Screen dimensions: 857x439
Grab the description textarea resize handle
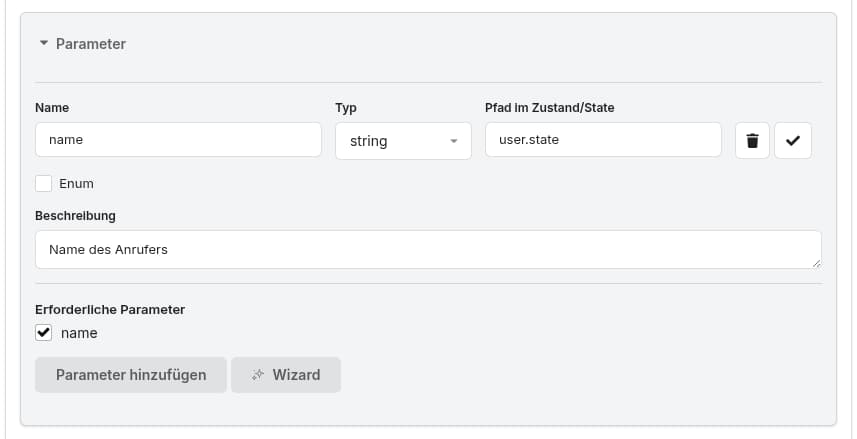click(816, 263)
